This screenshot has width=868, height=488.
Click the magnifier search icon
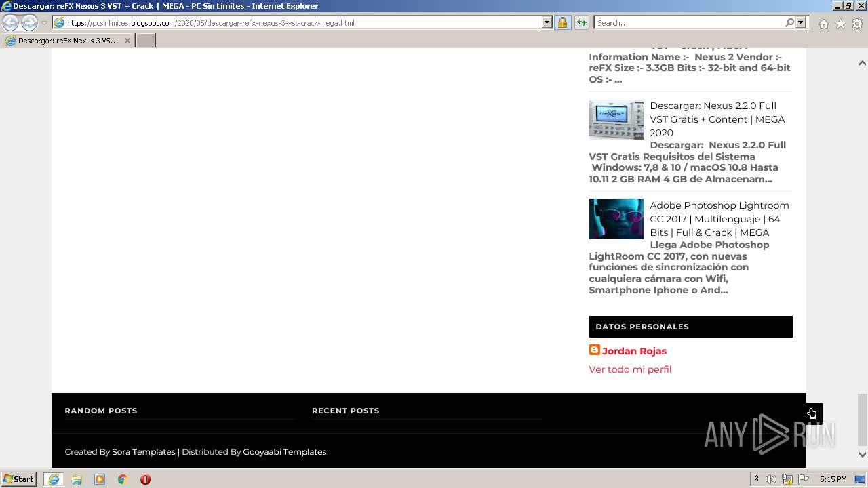click(x=789, y=23)
